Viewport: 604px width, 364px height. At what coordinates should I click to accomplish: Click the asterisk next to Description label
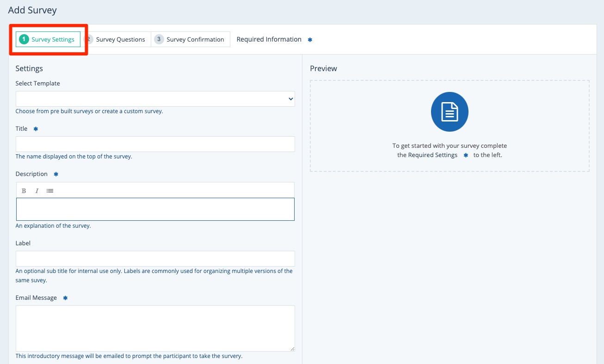pos(56,174)
